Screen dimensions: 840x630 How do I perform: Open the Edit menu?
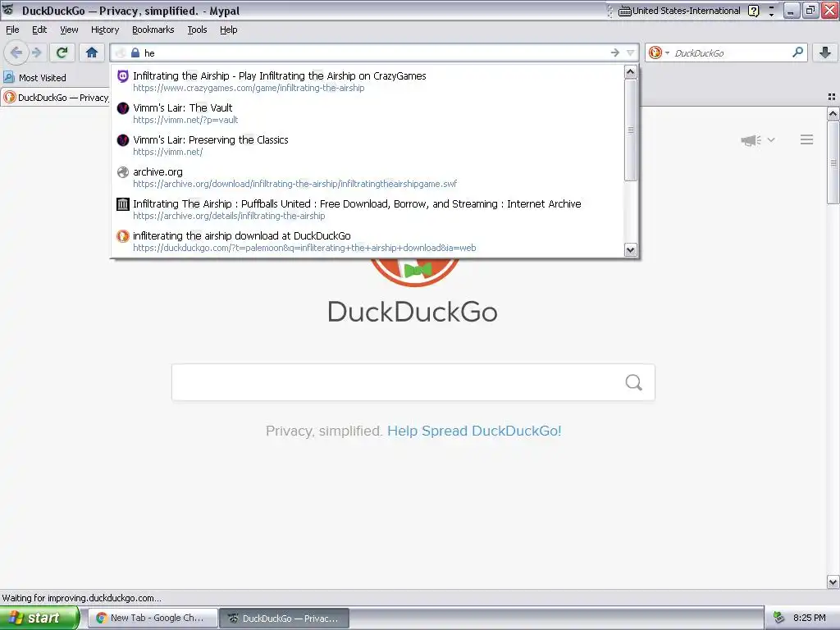click(x=39, y=30)
